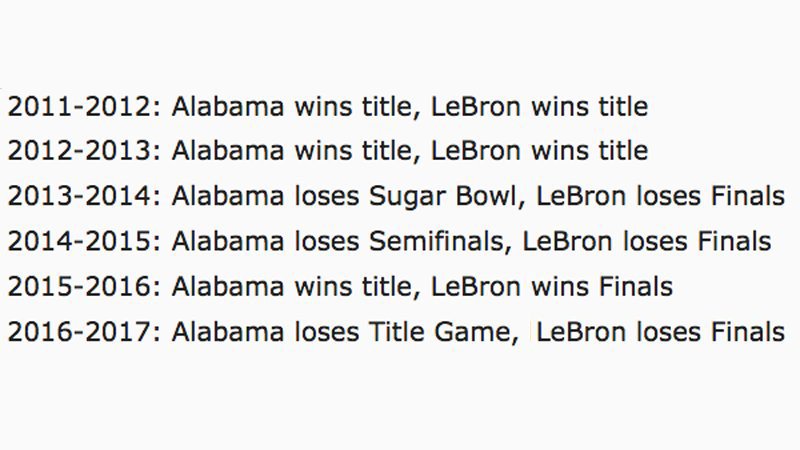
Task: Click 'LeBron loses Finals' in the 2016-2017 line
Action: pos(661,332)
